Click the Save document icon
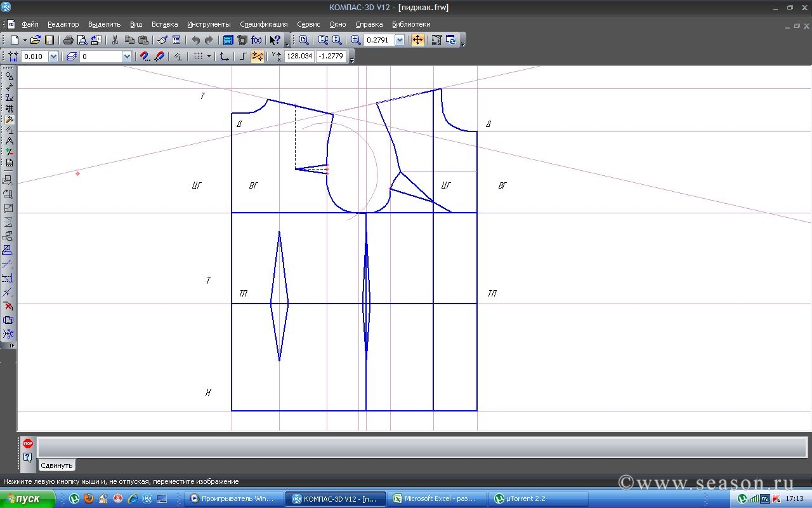The width and height of the screenshot is (812, 508). point(49,40)
